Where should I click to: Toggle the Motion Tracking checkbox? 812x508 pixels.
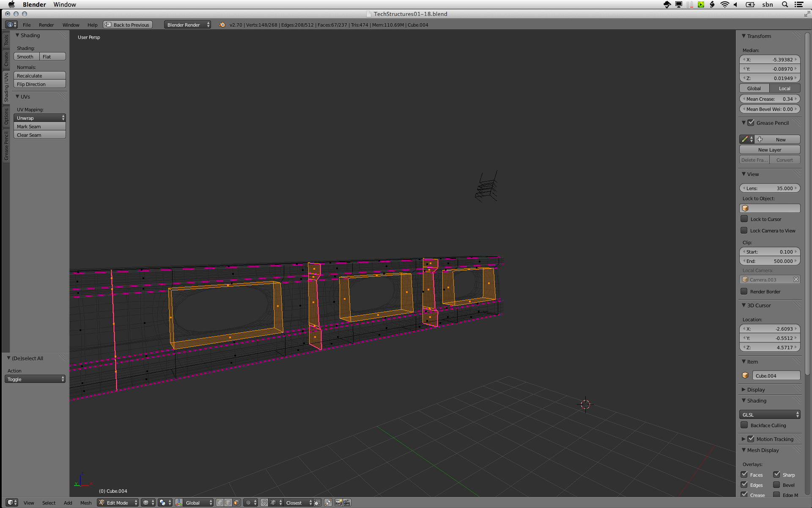[751, 439]
